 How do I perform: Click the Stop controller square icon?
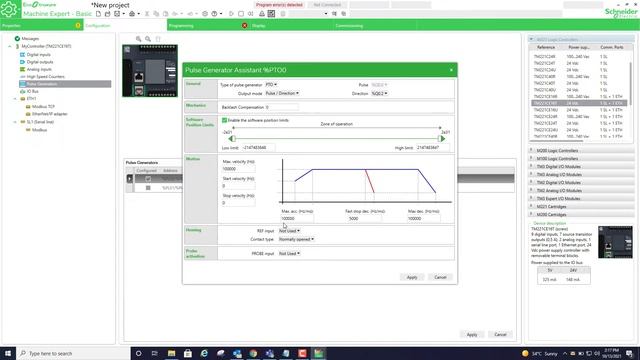241,13
